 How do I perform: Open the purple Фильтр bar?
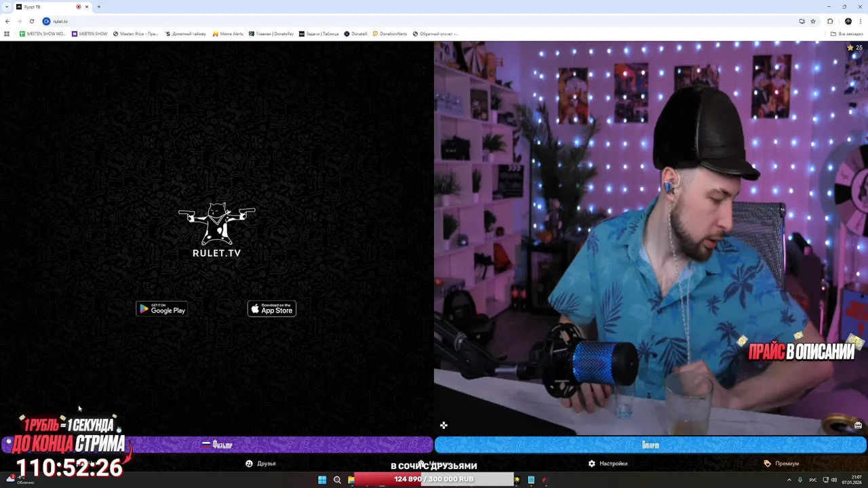point(217,445)
